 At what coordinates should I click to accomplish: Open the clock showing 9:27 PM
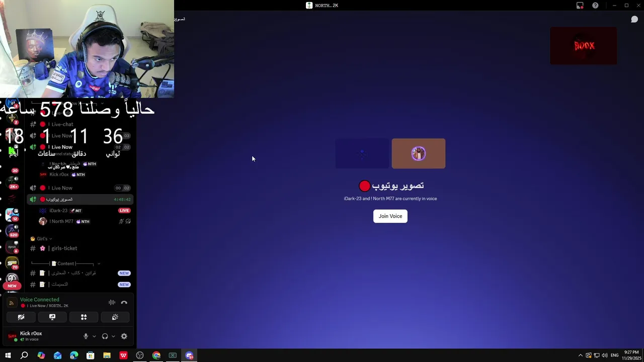pyautogui.click(x=631, y=355)
